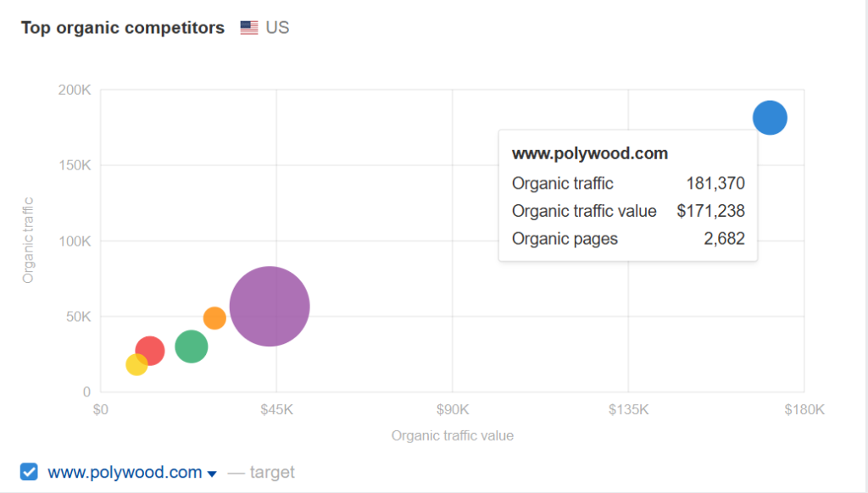Select the blue polywood.com bubble
868x493 pixels.
click(770, 118)
